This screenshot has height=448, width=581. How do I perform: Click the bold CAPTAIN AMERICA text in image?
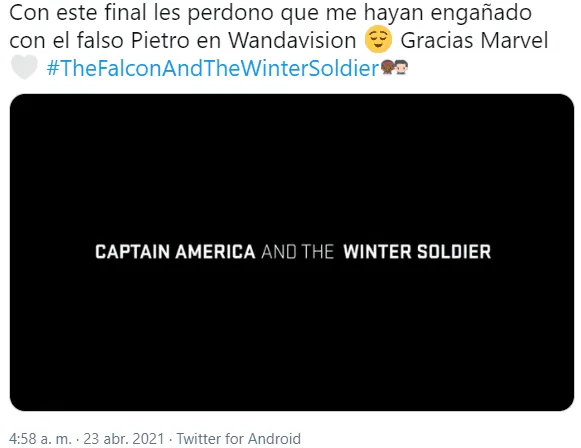(x=175, y=252)
